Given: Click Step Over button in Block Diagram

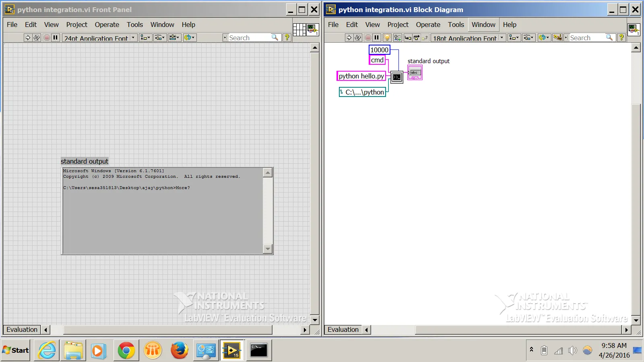Looking at the screenshot, I should pos(417,37).
